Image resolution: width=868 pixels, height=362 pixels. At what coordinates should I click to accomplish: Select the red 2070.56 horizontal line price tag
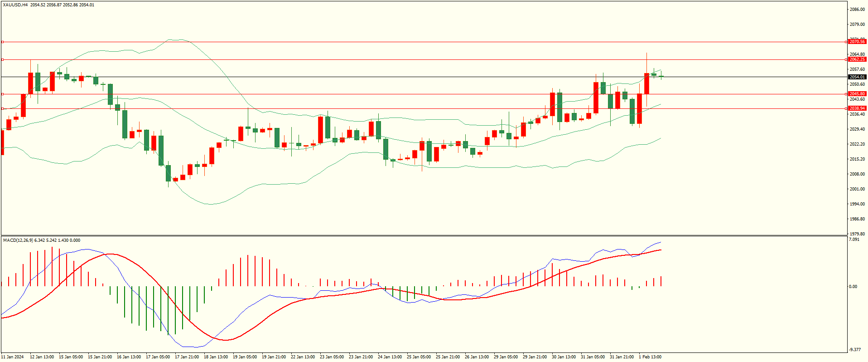[x=857, y=42]
